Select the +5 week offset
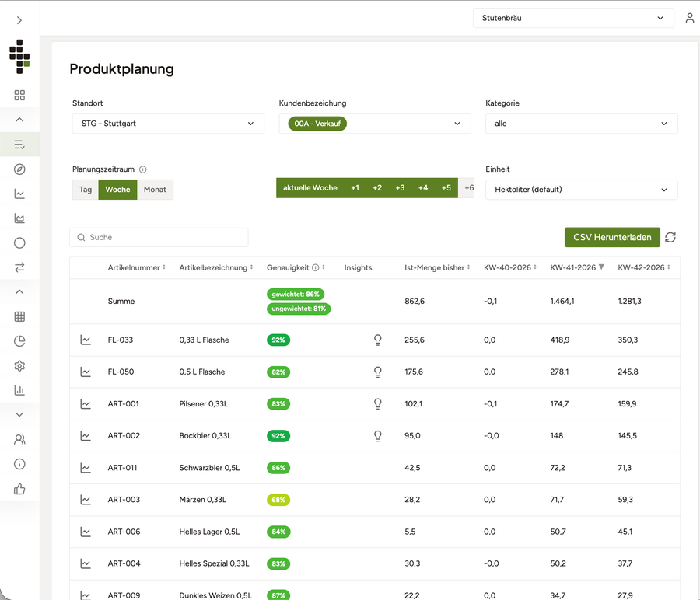The image size is (700, 600). (x=446, y=188)
